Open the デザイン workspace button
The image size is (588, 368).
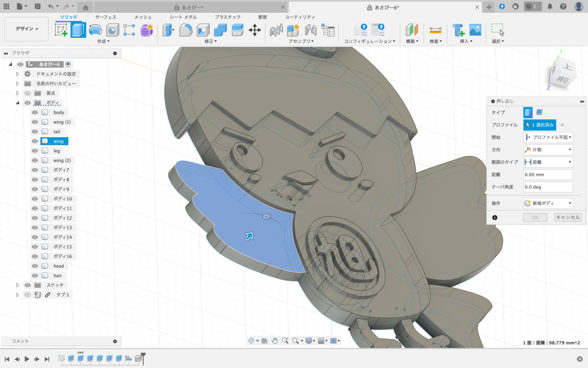pos(27,29)
